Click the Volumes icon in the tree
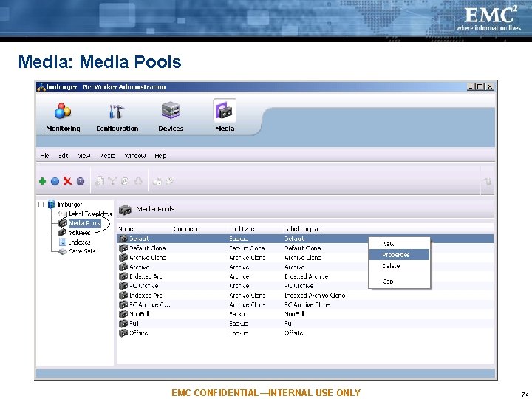The height and width of the screenshot is (399, 532). [x=62, y=233]
